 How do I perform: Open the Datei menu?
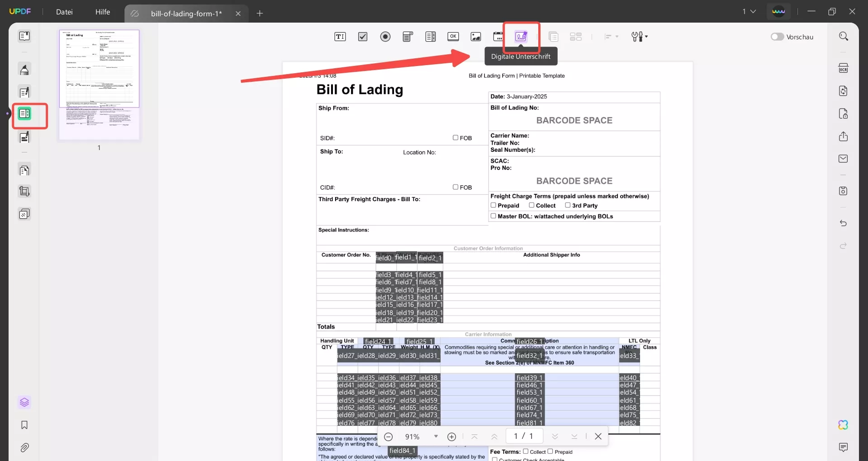64,12
